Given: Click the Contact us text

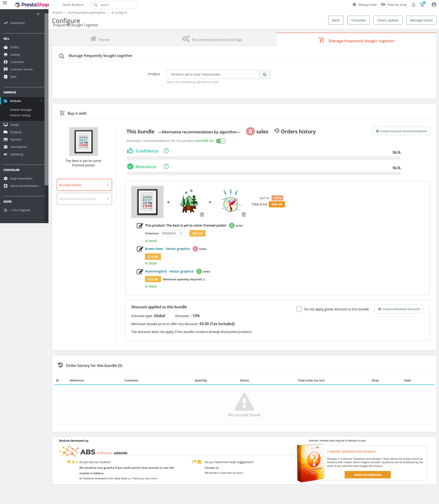Looking at the screenshot, I should (x=212, y=468).
